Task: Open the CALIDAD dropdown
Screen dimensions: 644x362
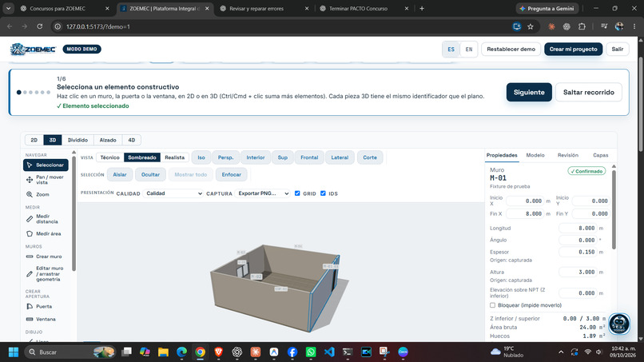Action: click(173, 193)
